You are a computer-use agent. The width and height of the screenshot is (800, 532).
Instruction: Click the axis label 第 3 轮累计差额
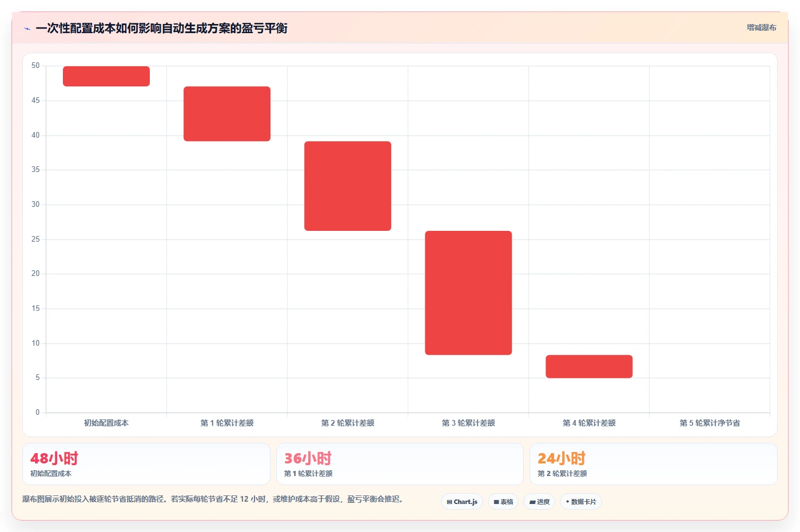pyautogui.click(x=468, y=423)
